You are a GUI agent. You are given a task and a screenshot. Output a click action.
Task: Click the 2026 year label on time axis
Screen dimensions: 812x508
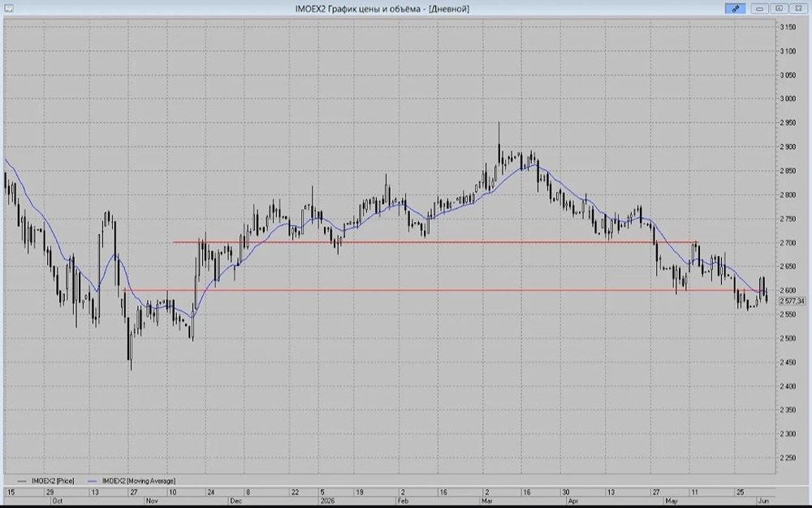click(x=327, y=501)
